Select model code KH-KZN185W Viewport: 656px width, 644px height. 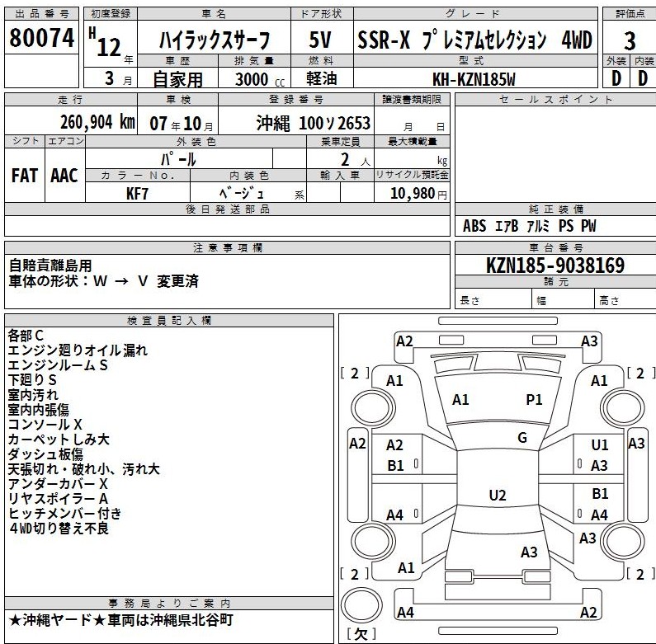(474, 79)
